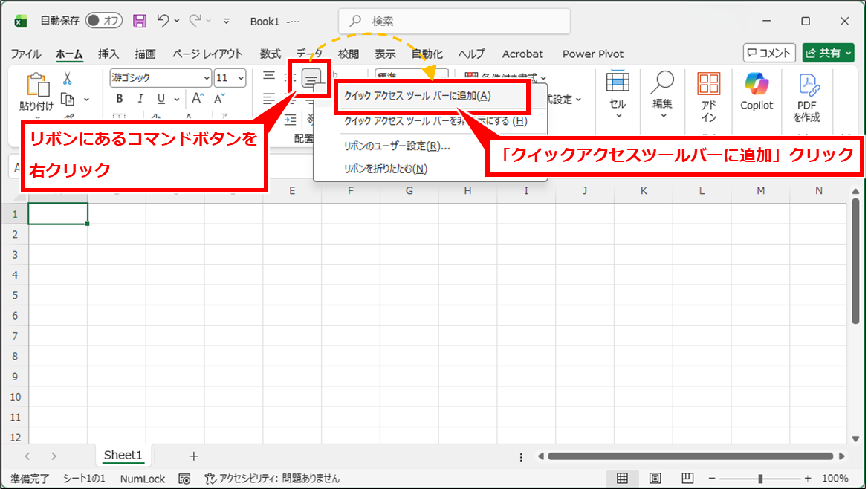This screenshot has width=868, height=489.
Task: Open the font size dropdown showing 11
Action: [x=230, y=77]
